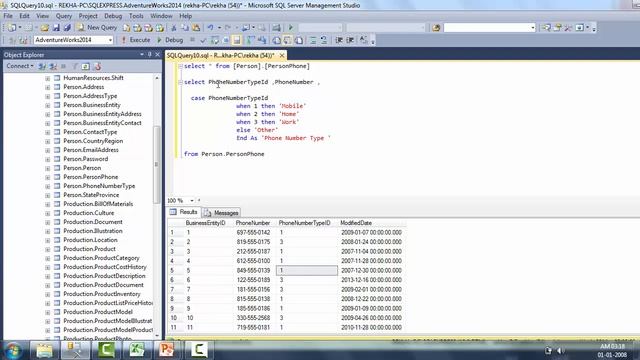Open the Project menu
Screen dimensions: 640x360
click(x=88, y=16)
